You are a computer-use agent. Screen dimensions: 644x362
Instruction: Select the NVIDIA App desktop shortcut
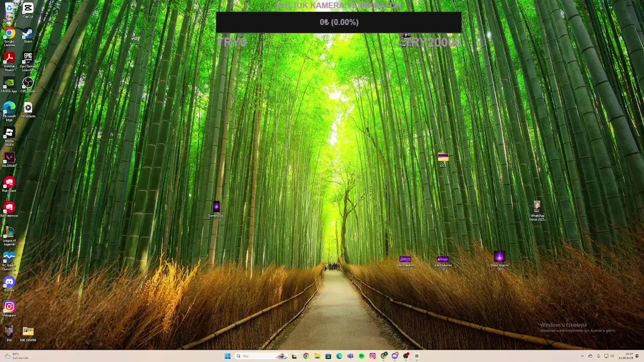pyautogui.click(x=9, y=85)
